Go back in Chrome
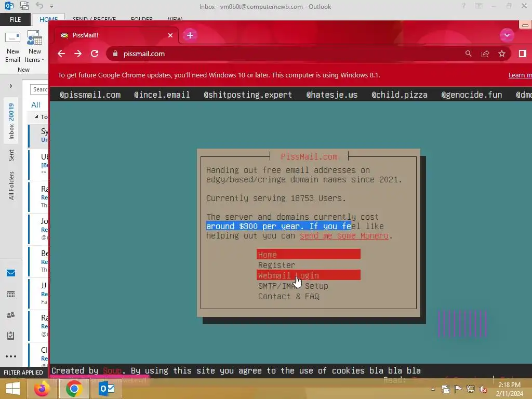The image size is (532, 399). click(x=61, y=54)
